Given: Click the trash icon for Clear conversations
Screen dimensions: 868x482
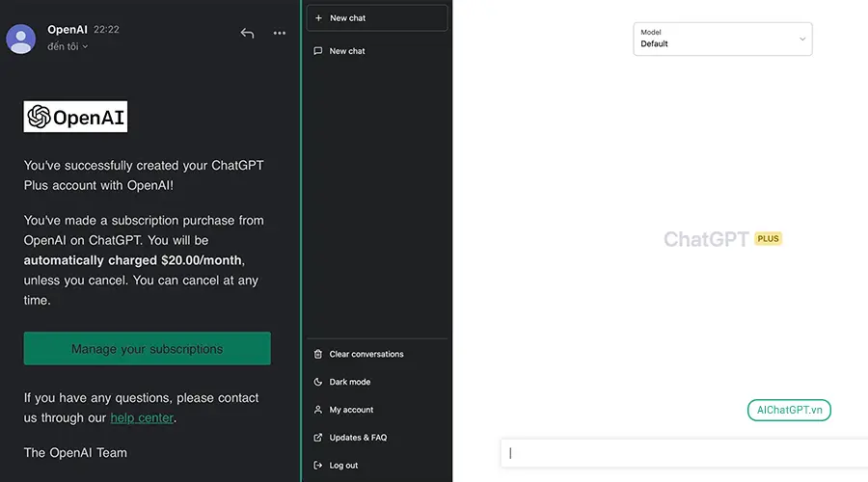Looking at the screenshot, I should pyautogui.click(x=317, y=354).
